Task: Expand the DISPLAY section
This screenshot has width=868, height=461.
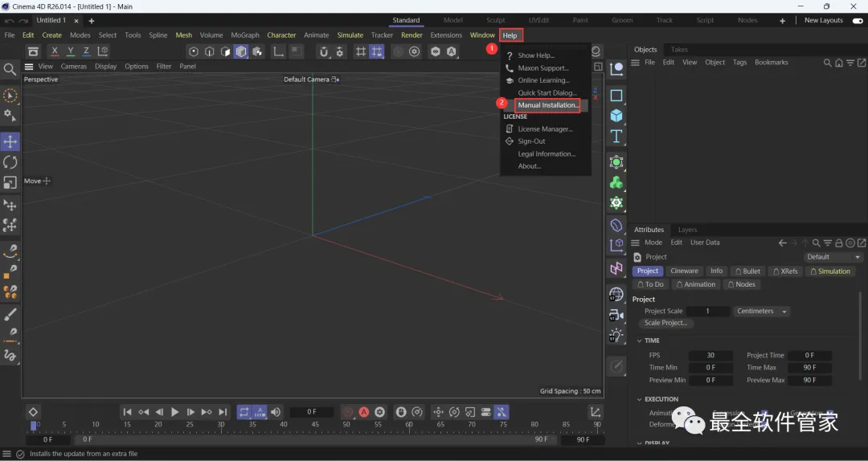Action: 640,443
